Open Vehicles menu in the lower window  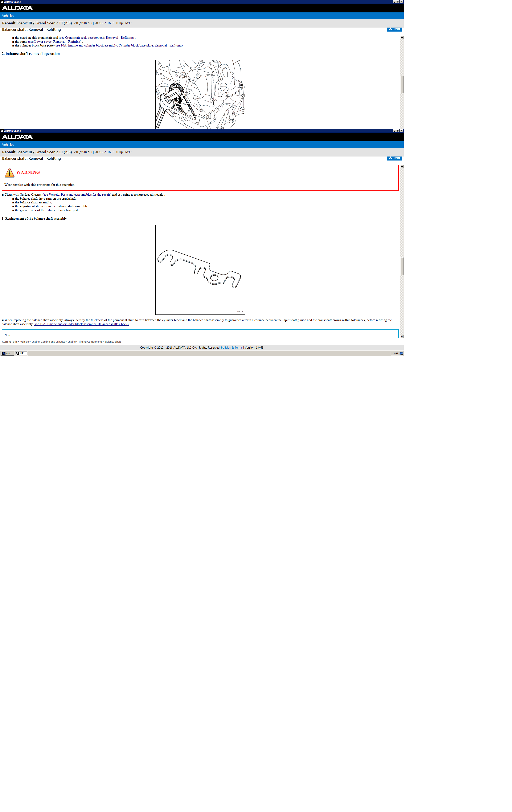[x=8, y=145]
